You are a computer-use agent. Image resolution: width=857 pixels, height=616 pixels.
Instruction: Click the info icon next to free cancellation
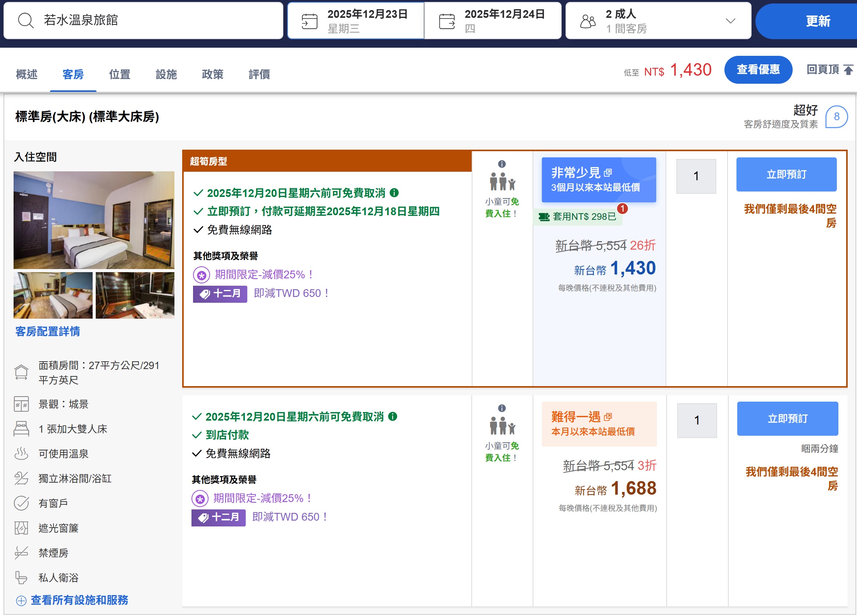tap(395, 193)
